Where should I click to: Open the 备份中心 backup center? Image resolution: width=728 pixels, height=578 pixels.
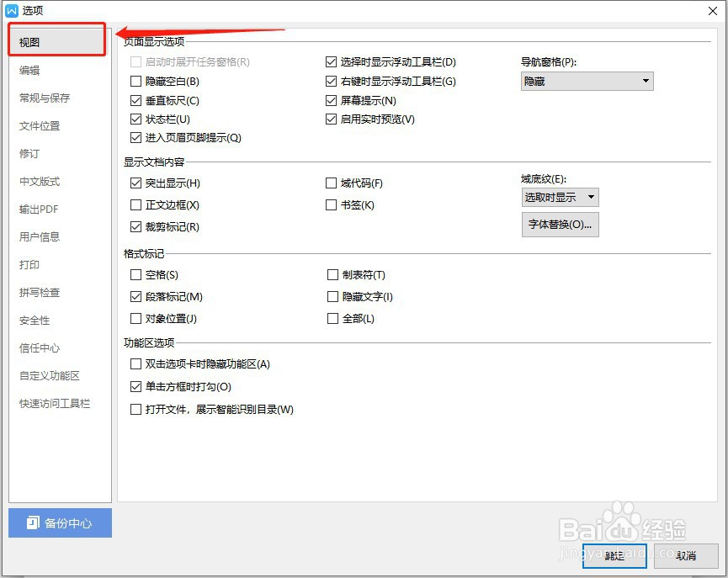point(60,522)
